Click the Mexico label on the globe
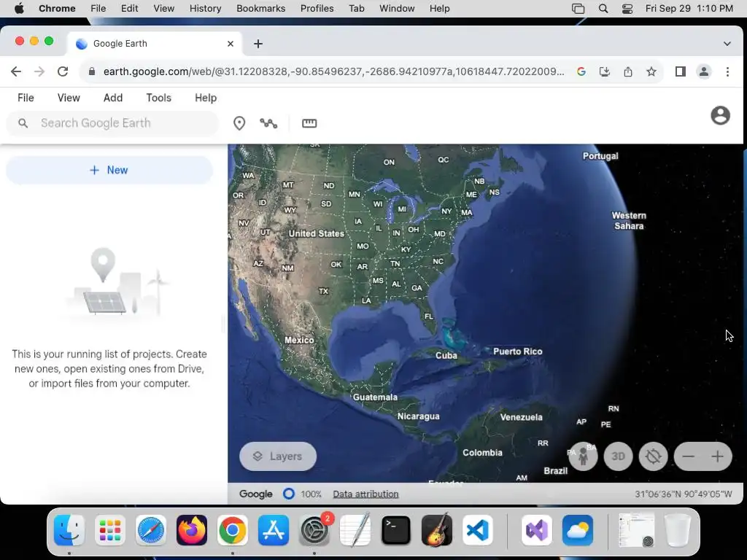This screenshot has width=747, height=560. [x=299, y=340]
